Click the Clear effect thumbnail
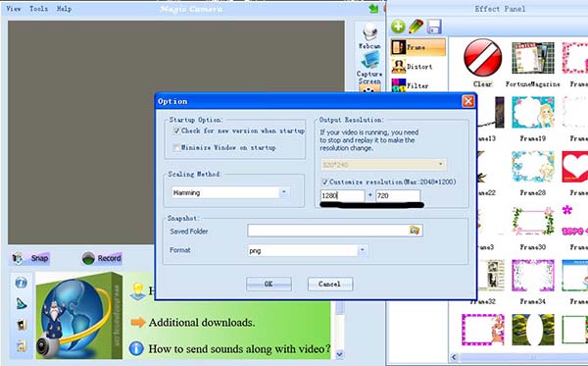The width and height of the screenshot is (588, 366). tap(482, 58)
